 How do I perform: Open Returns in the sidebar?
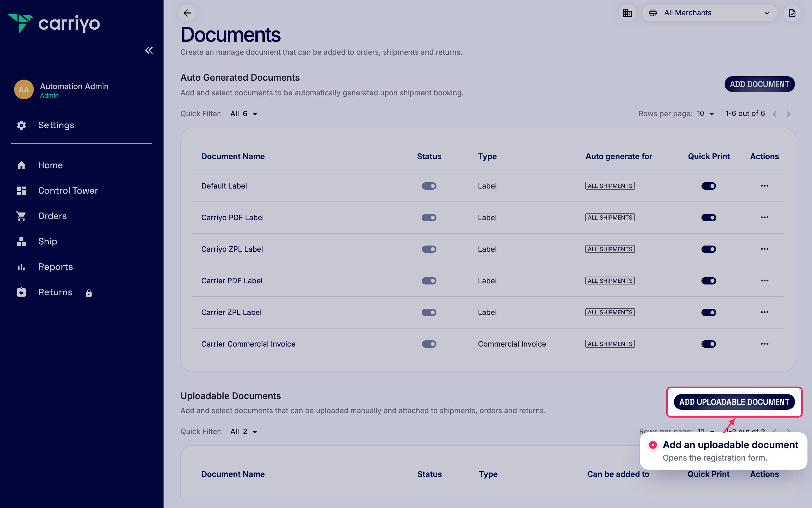[55, 292]
